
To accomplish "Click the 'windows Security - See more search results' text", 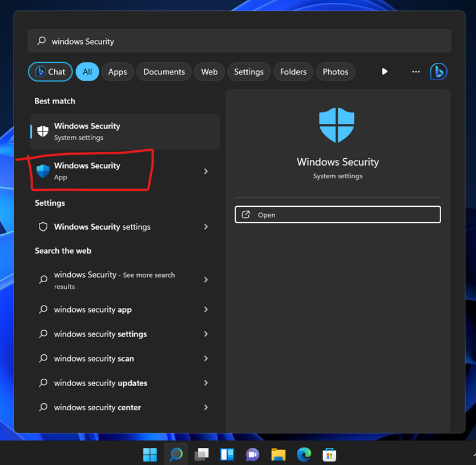I will (x=115, y=280).
